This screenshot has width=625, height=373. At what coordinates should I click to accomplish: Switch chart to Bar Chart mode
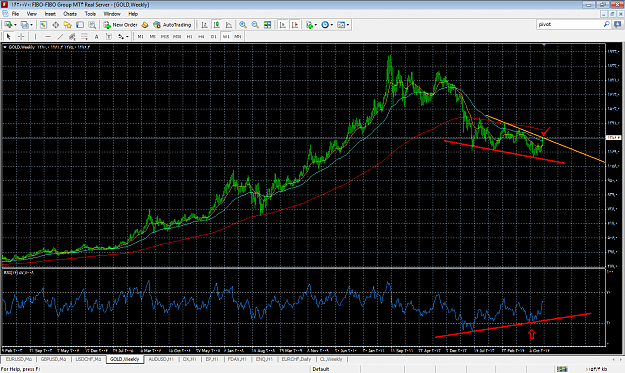[204, 25]
